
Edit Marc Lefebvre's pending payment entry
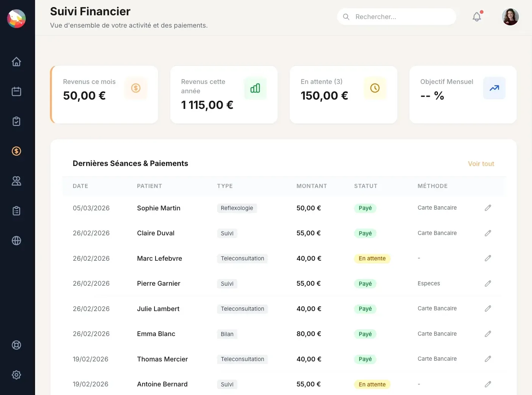[488, 258]
